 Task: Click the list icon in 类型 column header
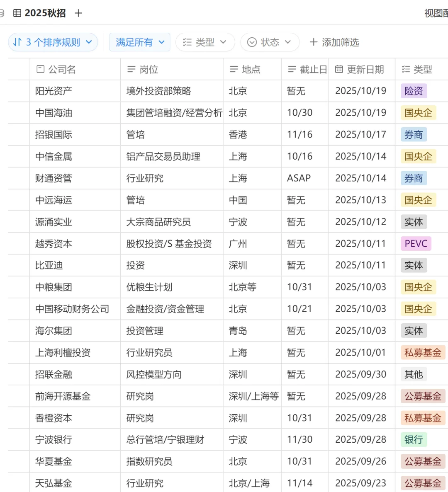click(406, 69)
